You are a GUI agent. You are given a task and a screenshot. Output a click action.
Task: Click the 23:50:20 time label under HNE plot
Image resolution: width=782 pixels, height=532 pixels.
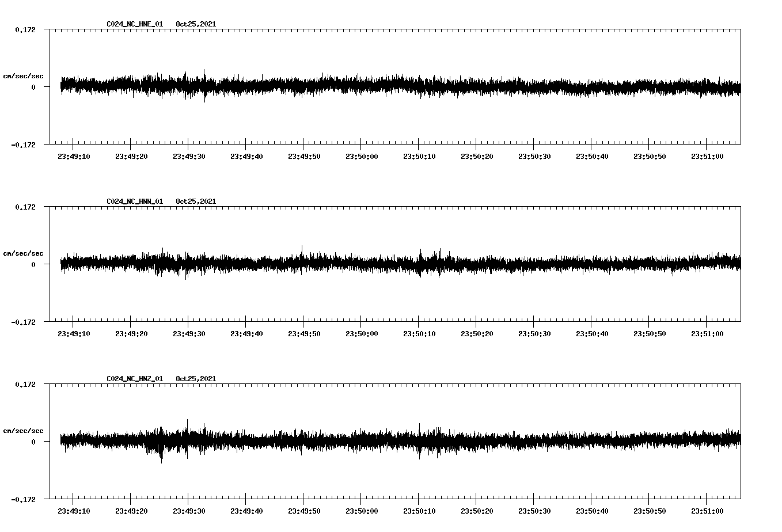coord(476,156)
